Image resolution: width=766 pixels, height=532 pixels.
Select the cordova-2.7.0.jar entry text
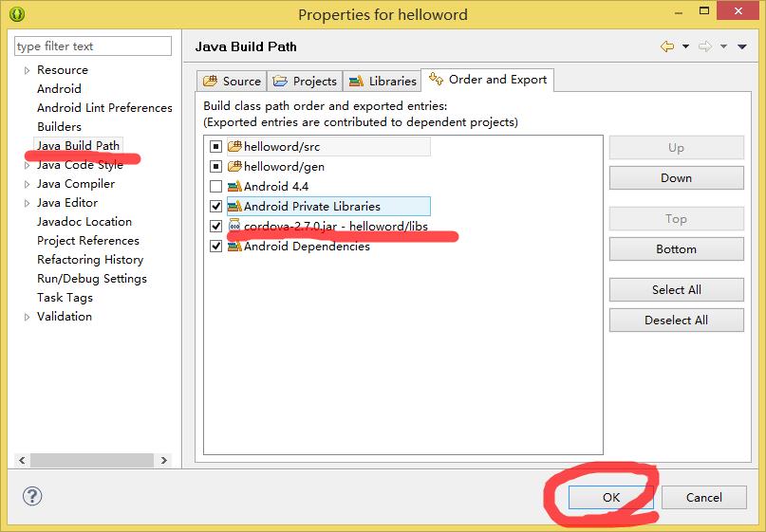click(336, 226)
